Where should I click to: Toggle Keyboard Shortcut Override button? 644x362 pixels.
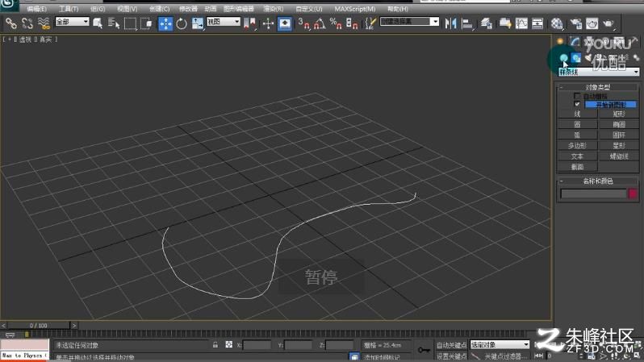[285, 23]
